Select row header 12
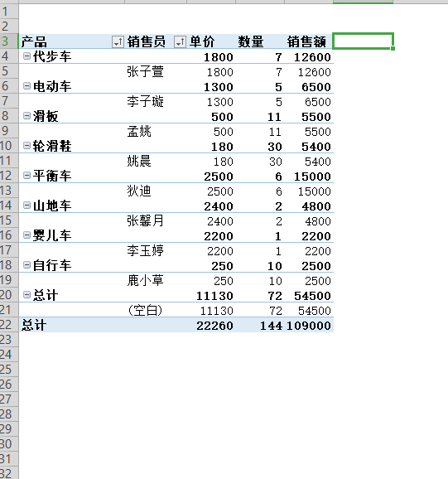The height and width of the screenshot is (479, 448). (x=9, y=176)
